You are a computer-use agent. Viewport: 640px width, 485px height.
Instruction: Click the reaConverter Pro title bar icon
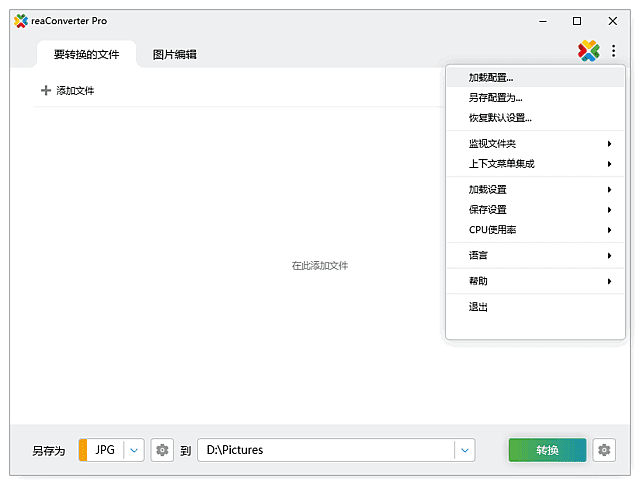point(21,21)
